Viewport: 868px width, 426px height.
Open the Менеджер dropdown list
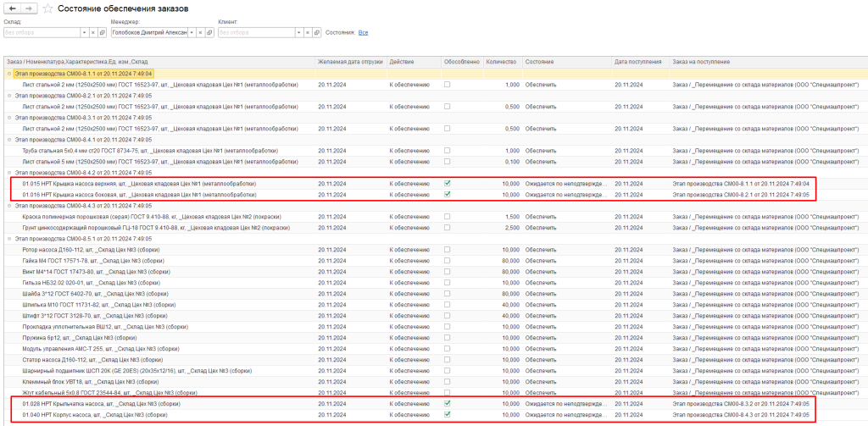(192, 33)
